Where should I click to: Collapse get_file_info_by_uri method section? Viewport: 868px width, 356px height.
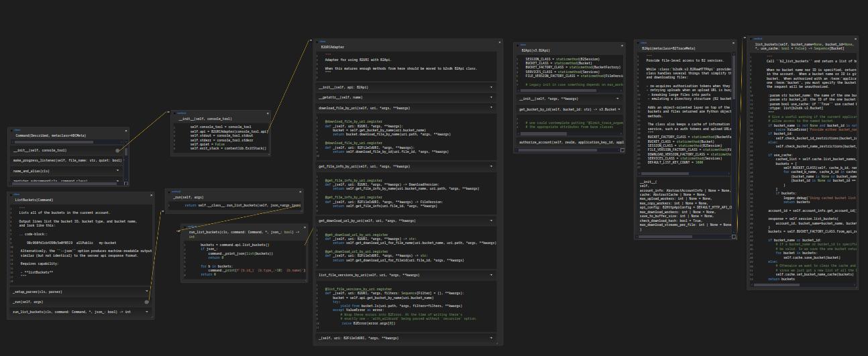click(x=491, y=166)
